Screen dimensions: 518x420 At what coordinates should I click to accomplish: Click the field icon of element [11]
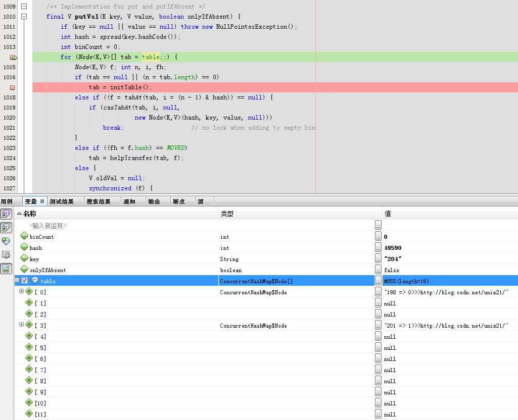point(29,414)
